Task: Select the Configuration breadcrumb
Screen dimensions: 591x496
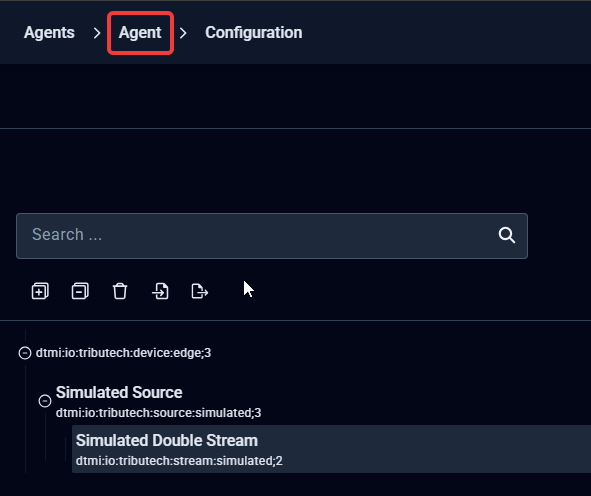Action: 254,33
